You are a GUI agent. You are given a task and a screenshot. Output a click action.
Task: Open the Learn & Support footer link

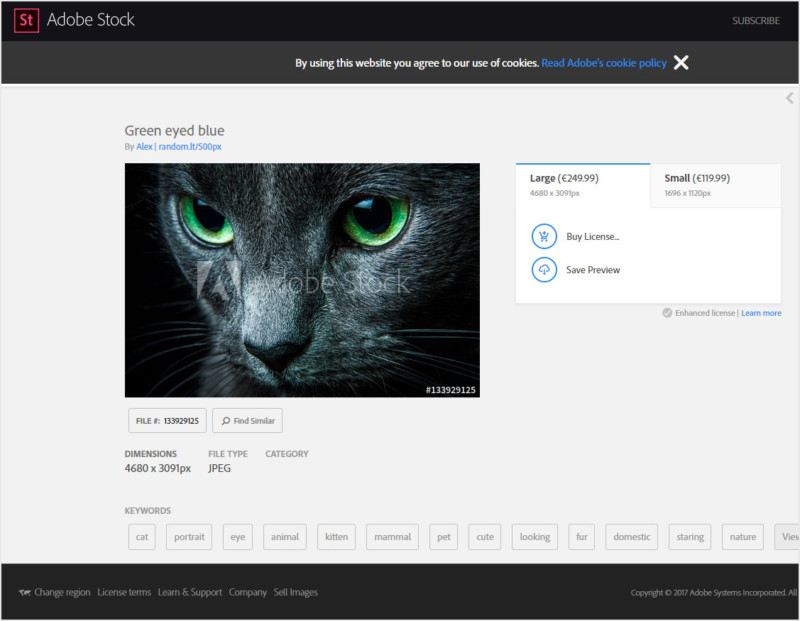pos(190,592)
